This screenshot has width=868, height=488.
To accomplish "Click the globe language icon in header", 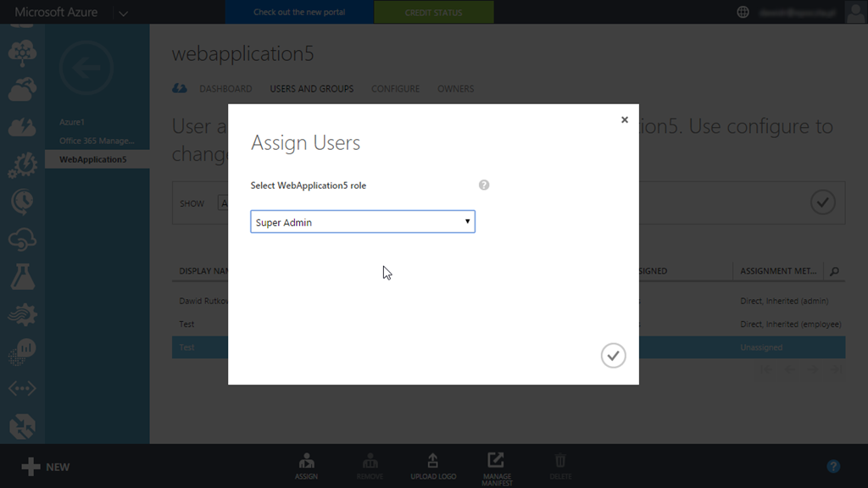I will [x=743, y=12].
